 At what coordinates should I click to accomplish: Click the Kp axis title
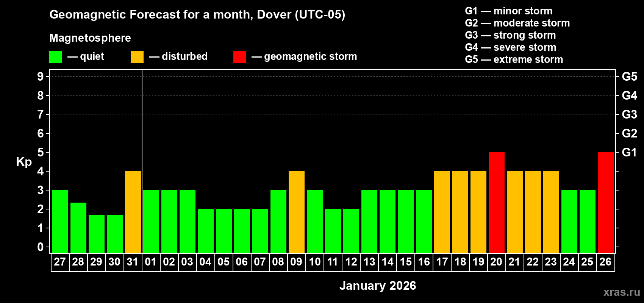click(24, 162)
